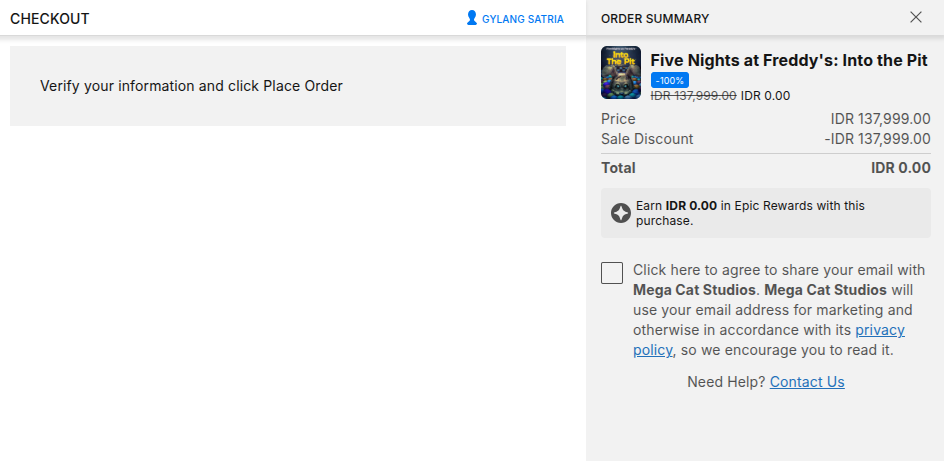Screen dimensions: 944x461
Task: Open the privacy policy link
Action: 880,330
